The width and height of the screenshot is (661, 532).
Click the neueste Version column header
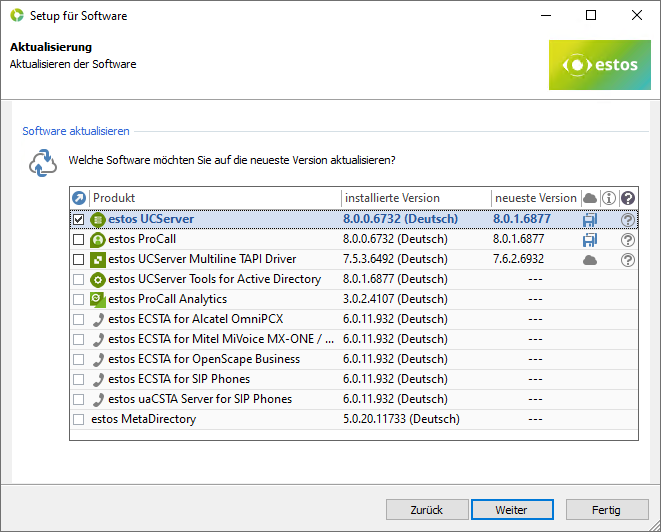[535, 198]
